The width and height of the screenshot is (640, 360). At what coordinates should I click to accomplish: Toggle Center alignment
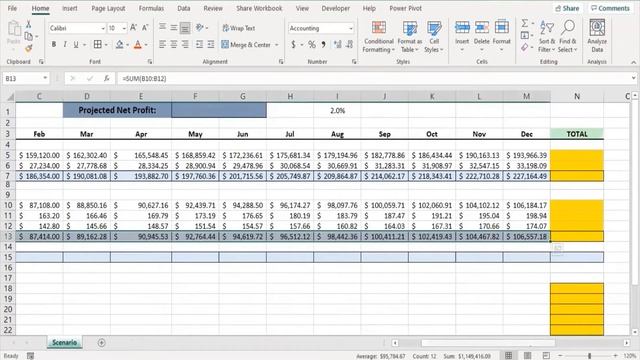coord(173,44)
